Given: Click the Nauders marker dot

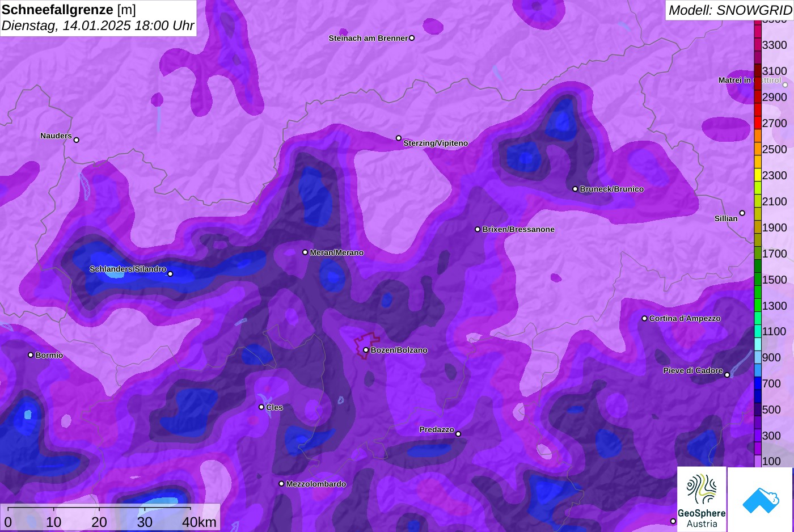Looking at the screenshot, I should (x=77, y=140).
